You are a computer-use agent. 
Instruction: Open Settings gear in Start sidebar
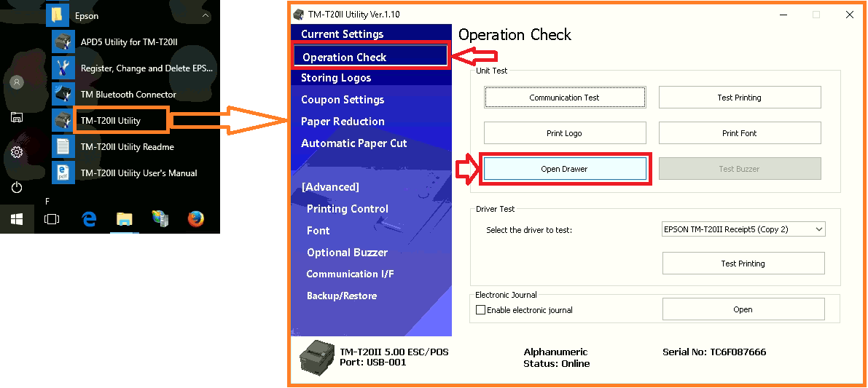coord(17,152)
